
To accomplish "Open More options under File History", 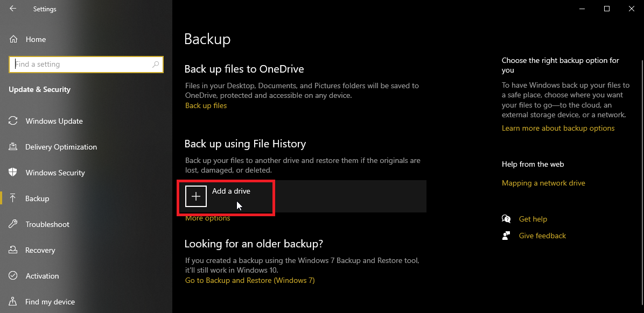I will click(x=208, y=218).
